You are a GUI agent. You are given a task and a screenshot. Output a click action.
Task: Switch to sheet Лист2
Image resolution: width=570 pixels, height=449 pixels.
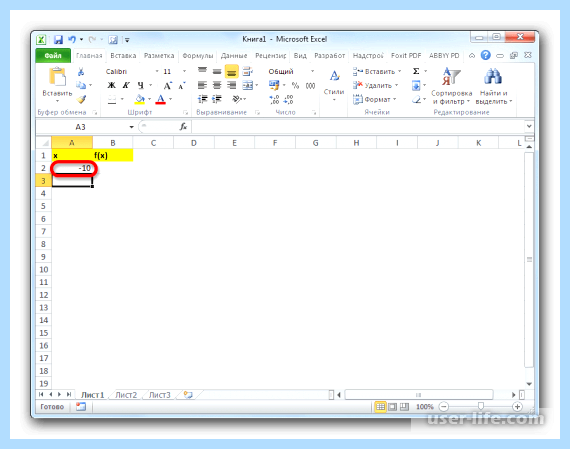(x=126, y=395)
